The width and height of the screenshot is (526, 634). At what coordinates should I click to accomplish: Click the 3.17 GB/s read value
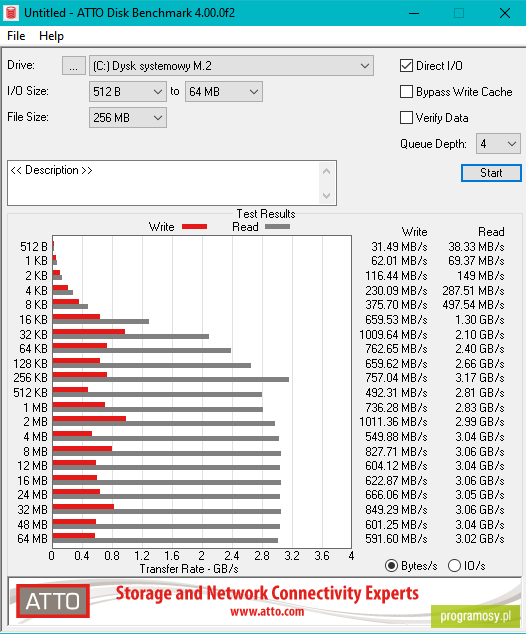(x=480, y=378)
